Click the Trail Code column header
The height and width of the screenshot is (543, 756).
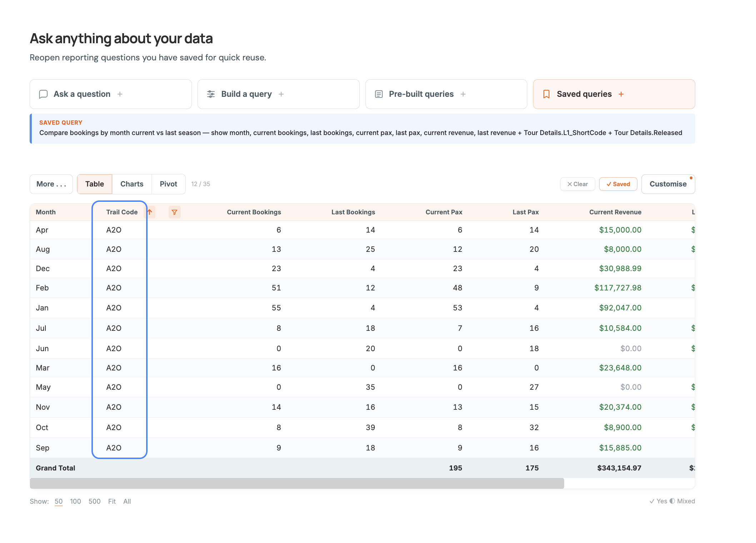[122, 212]
